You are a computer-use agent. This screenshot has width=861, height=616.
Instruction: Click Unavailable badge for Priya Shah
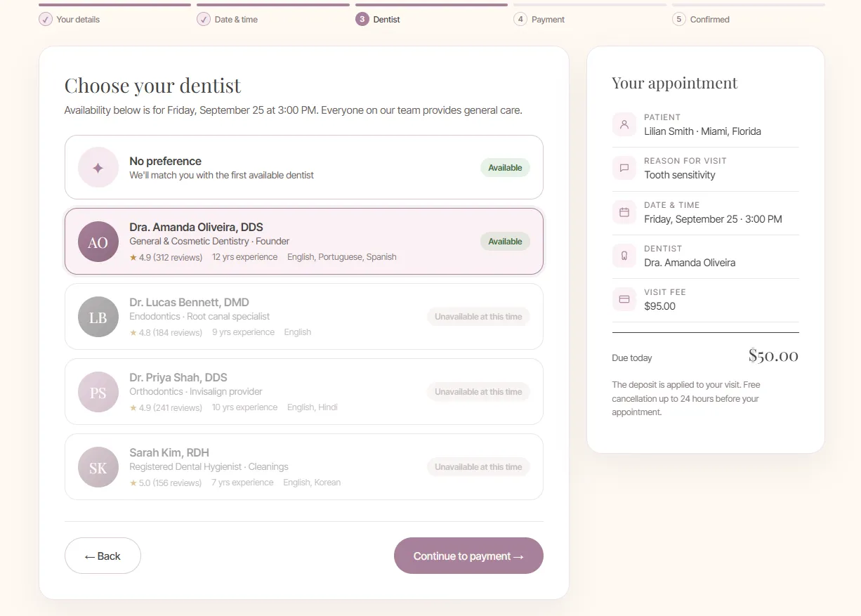tap(478, 392)
